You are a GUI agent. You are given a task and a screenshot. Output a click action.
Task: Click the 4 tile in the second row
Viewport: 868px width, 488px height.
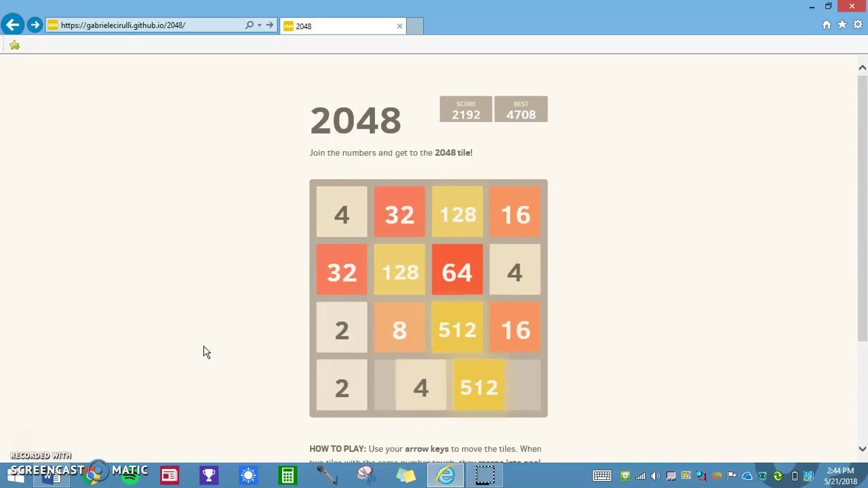[515, 270]
